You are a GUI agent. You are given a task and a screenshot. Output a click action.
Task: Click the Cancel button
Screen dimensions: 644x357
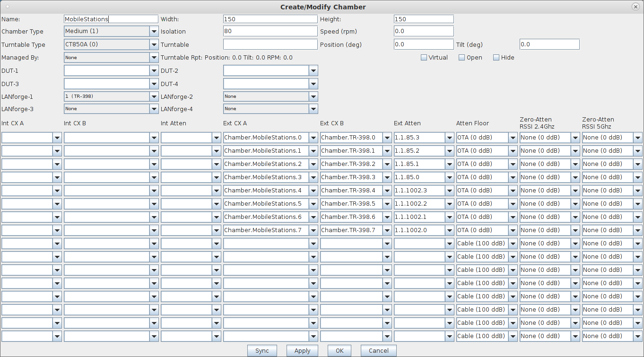click(x=379, y=351)
